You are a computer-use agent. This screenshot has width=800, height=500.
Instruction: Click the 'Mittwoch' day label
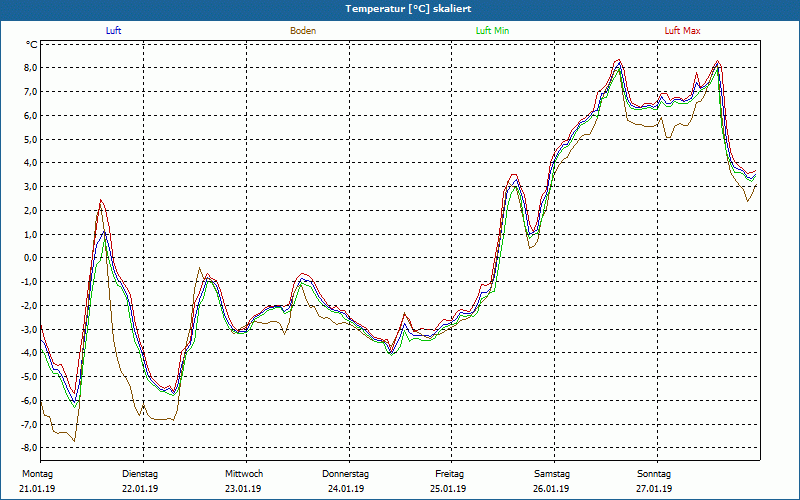244,474
